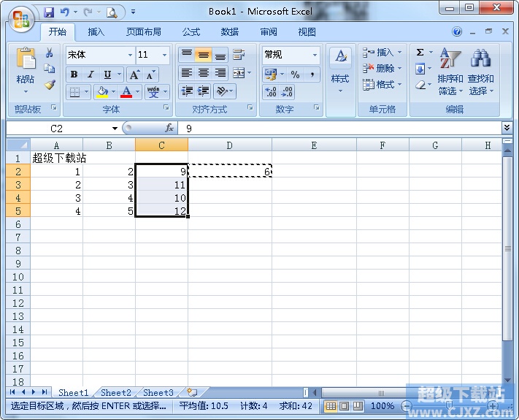Image resolution: width=519 pixels, height=420 pixels.
Task: Toggle center horizontal alignment
Action: pos(204,73)
